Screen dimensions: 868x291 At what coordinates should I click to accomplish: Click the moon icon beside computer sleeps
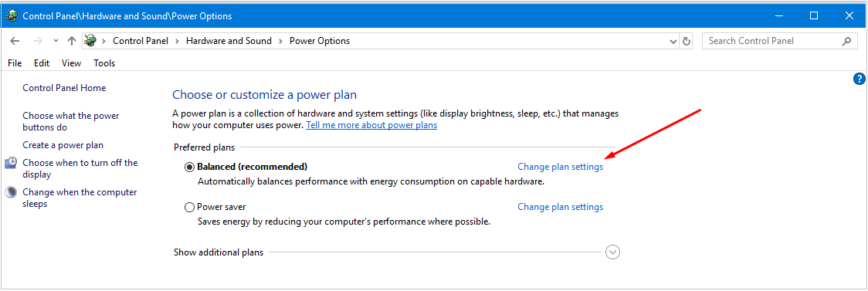[11, 192]
